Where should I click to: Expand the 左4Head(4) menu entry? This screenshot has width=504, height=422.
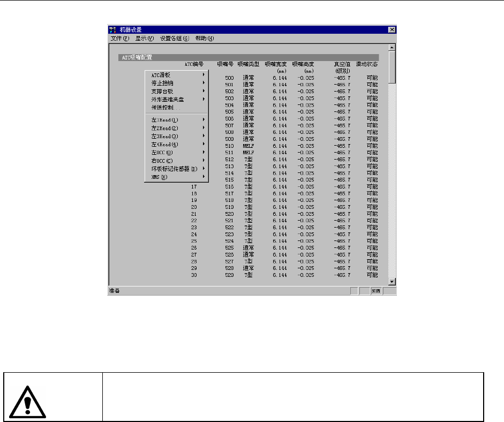point(176,144)
